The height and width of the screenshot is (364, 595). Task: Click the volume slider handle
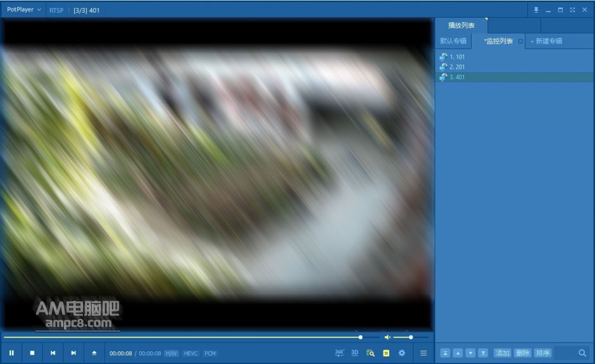(411, 337)
